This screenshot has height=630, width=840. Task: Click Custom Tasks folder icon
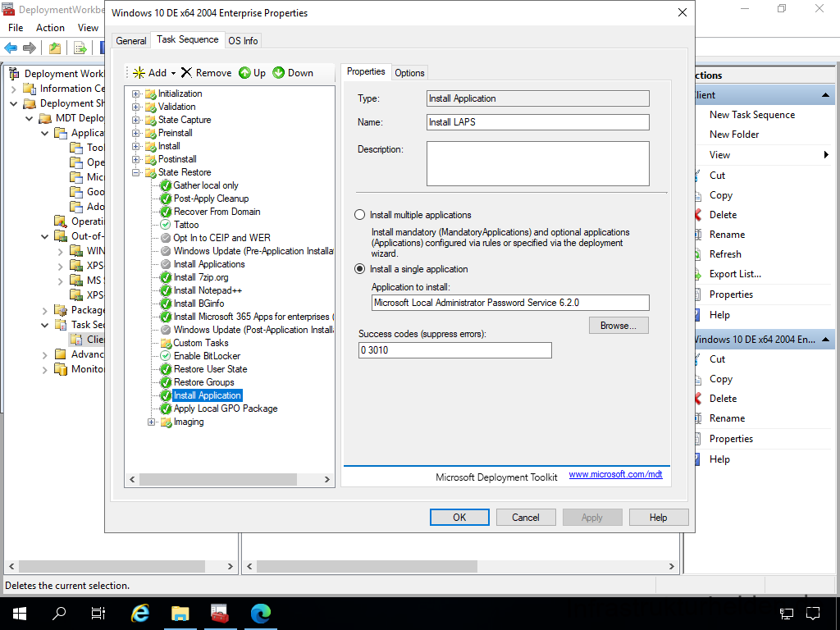click(x=166, y=344)
